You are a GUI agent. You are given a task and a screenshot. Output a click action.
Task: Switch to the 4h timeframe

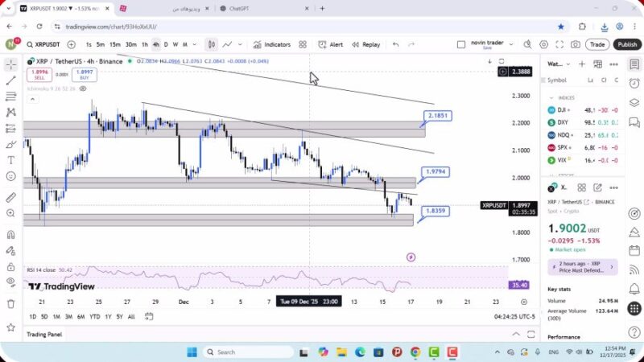(x=155, y=45)
